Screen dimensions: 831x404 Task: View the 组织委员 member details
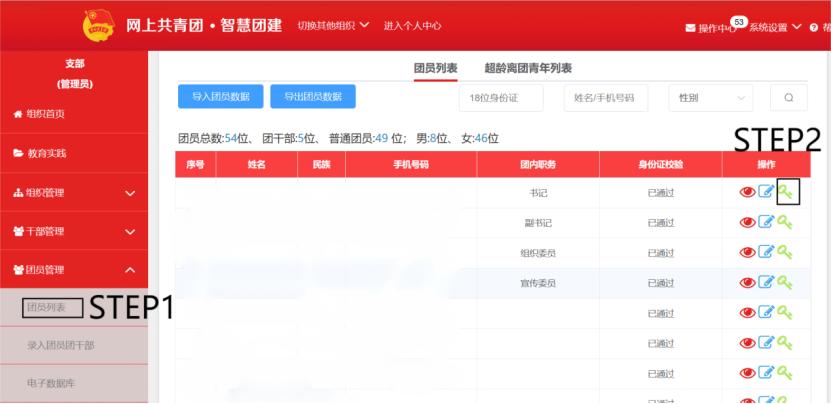tap(747, 253)
